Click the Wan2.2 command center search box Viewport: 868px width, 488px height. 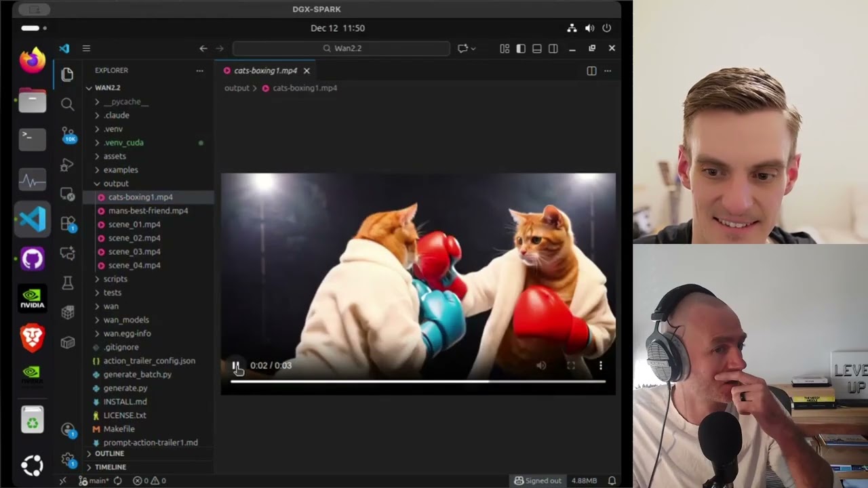(341, 48)
